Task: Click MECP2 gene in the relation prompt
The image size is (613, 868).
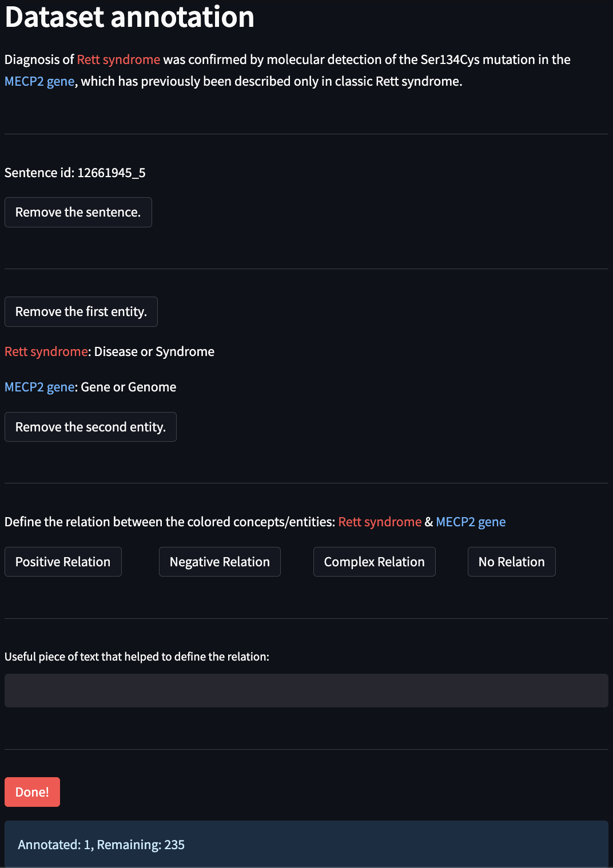Action: pos(471,522)
